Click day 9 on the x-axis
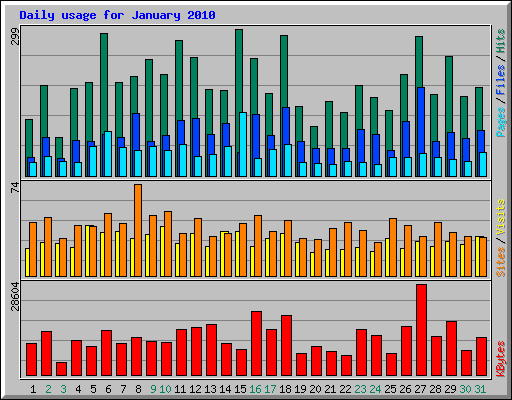Image resolution: width=512 pixels, height=400 pixels. [153, 389]
